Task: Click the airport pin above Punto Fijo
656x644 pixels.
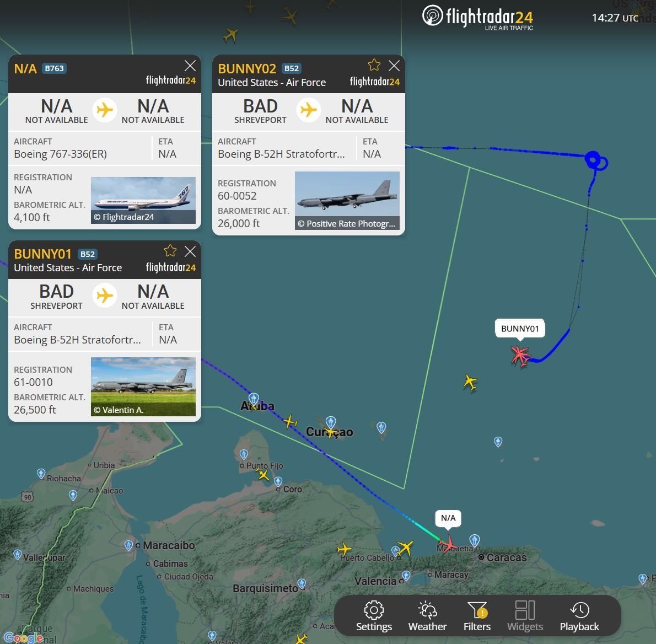Action: tap(244, 454)
